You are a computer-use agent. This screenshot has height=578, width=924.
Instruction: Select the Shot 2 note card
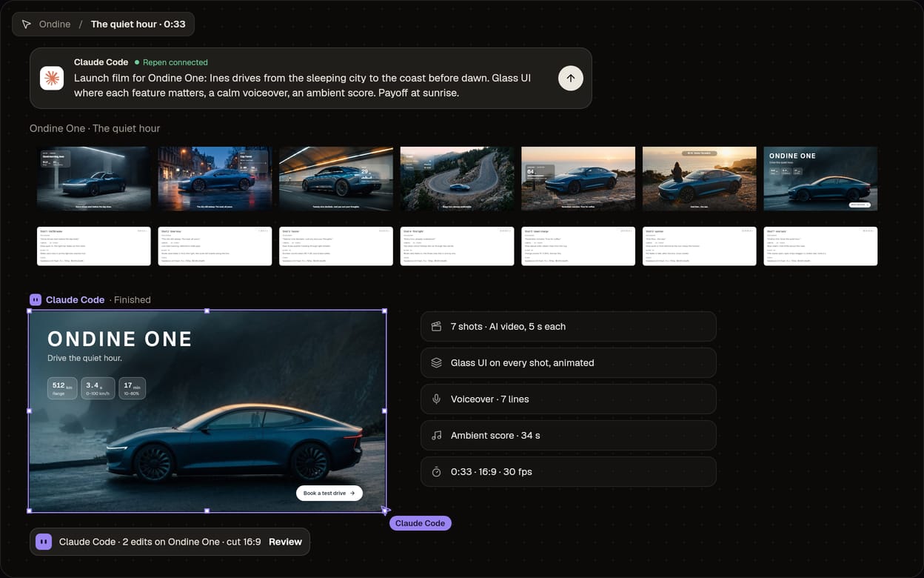pyautogui.click(x=215, y=246)
